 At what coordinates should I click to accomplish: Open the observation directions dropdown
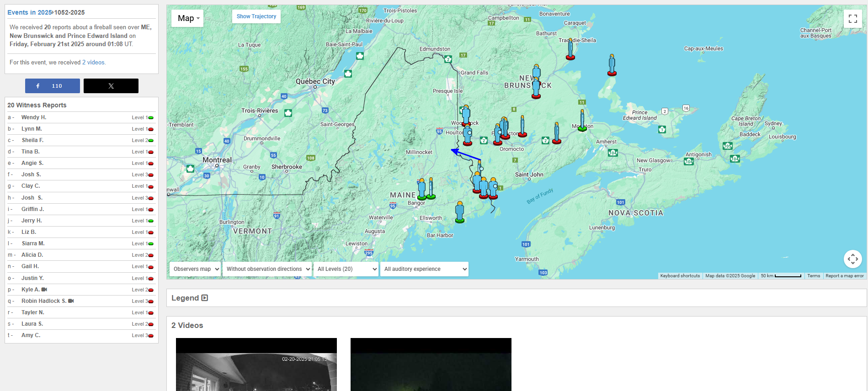point(268,269)
